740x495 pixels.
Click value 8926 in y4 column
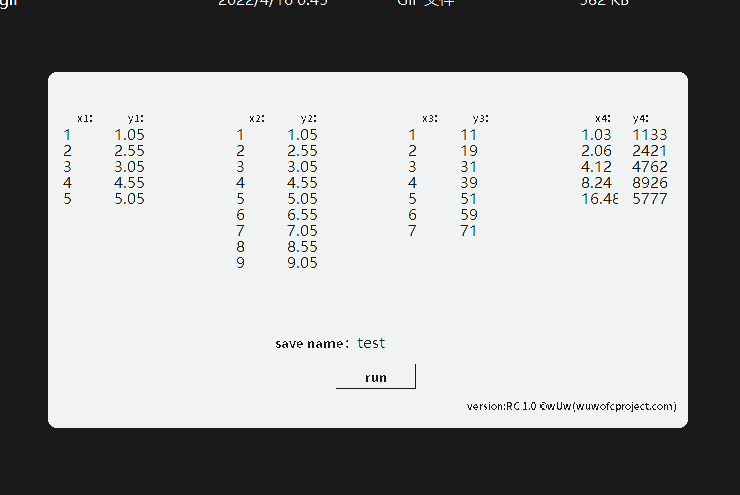650,183
